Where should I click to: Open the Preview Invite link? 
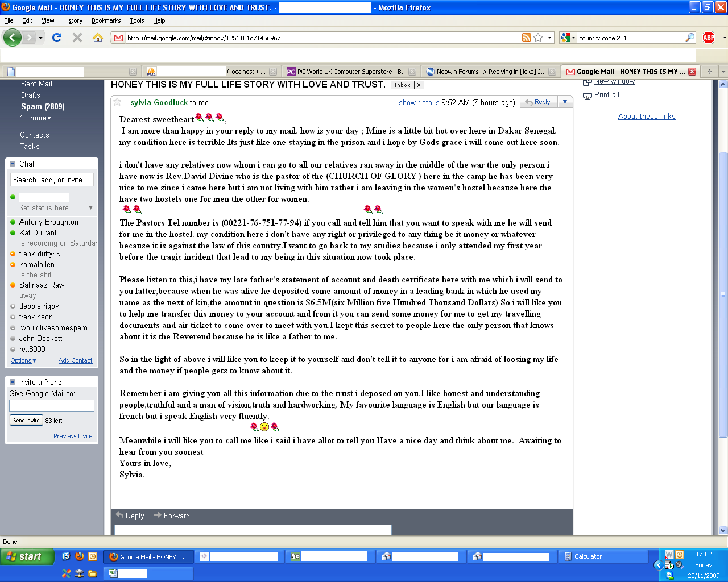[x=73, y=436]
